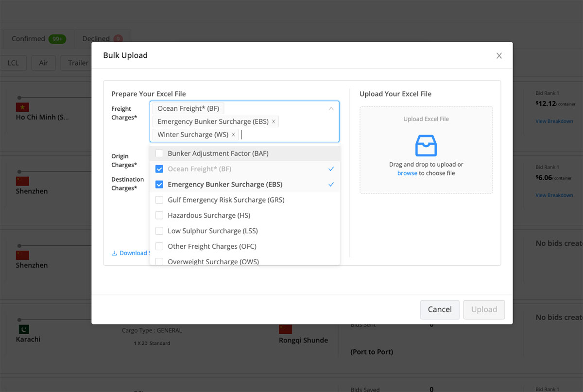583x392 pixels.
Task: Switch to the Declined tab
Action: point(102,39)
